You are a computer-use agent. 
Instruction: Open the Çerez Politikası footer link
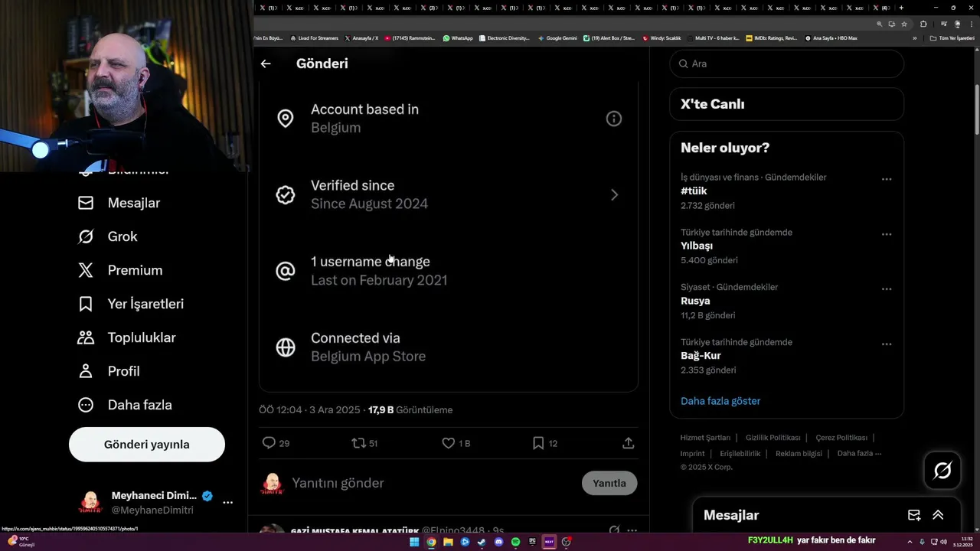click(x=841, y=438)
